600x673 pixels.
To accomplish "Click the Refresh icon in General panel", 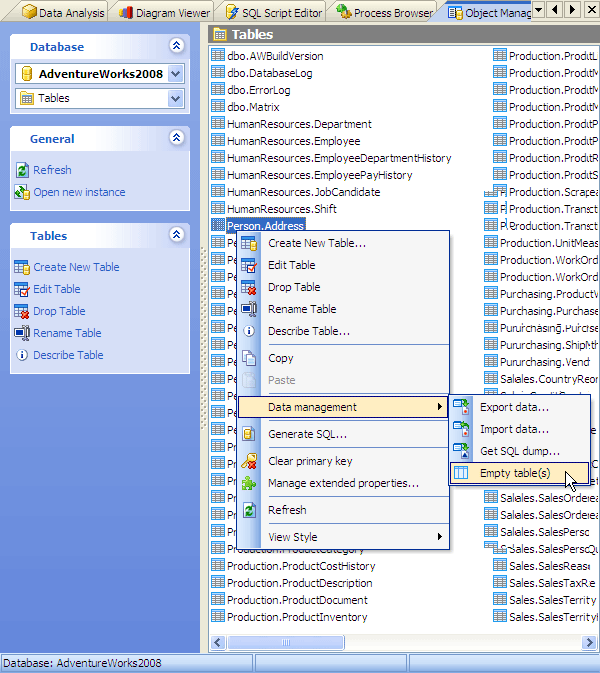I will [x=22, y=170].
